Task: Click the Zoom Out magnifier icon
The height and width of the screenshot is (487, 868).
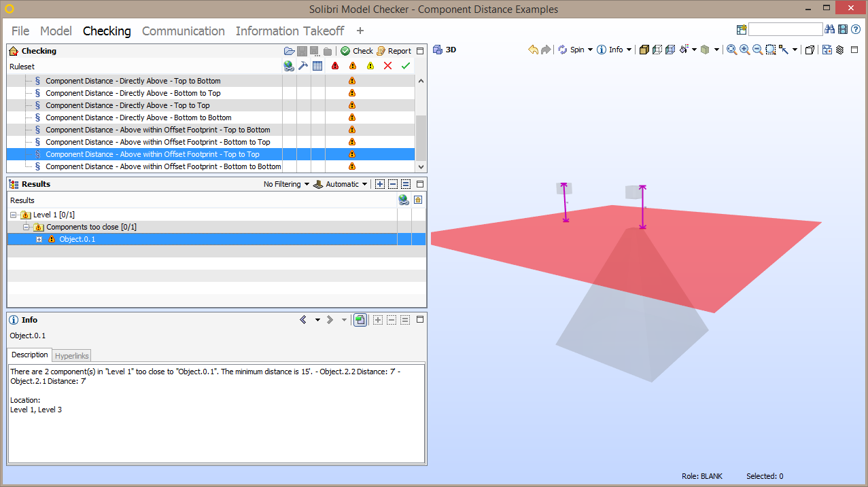Action: pos(757,50)
